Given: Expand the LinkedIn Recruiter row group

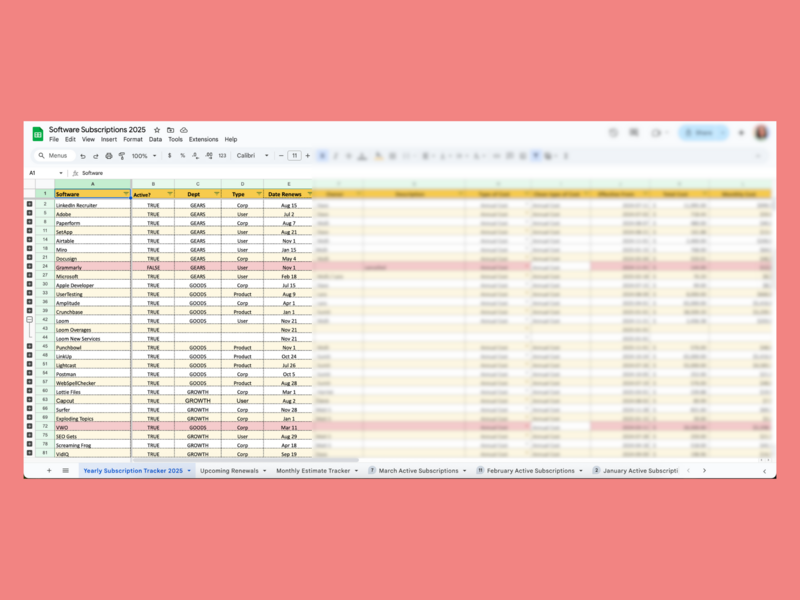Looking at the screenshot, I should pos(30,204).
